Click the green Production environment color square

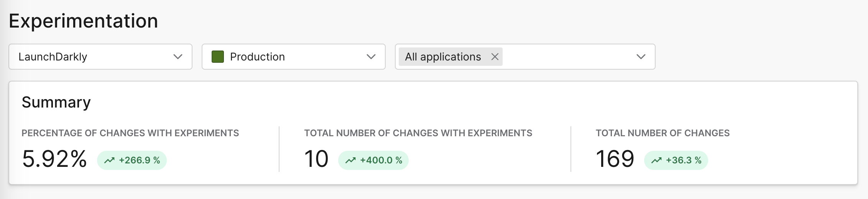(x=218, y=57)
